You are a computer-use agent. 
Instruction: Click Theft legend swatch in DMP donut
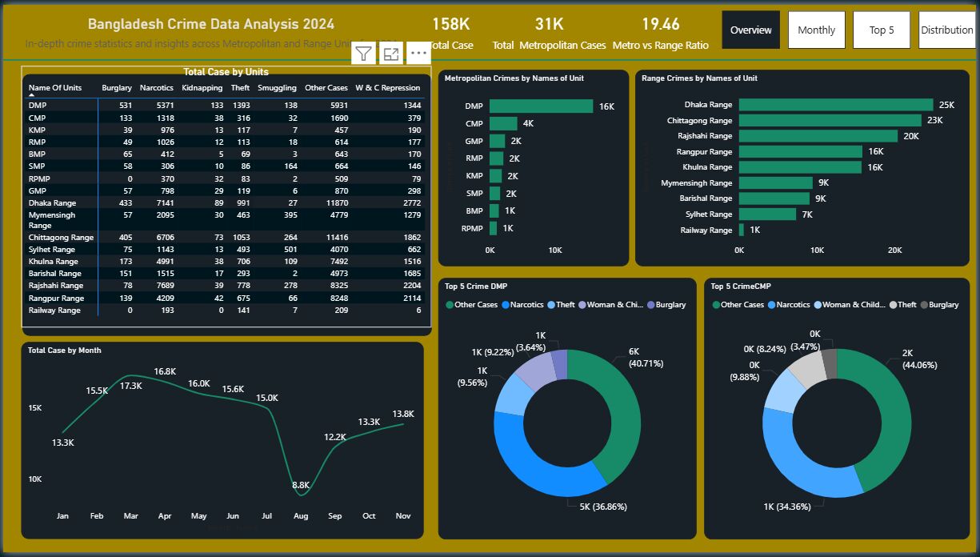(550, 305)
